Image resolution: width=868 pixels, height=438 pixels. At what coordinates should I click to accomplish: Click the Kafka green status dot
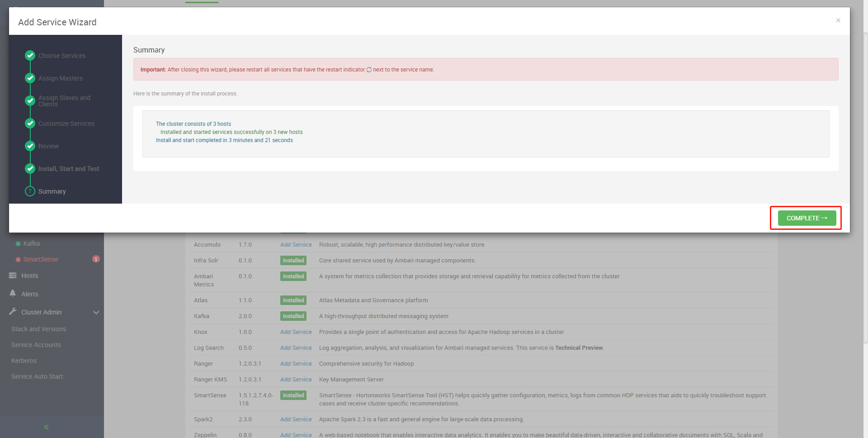[x=18, y=244]
